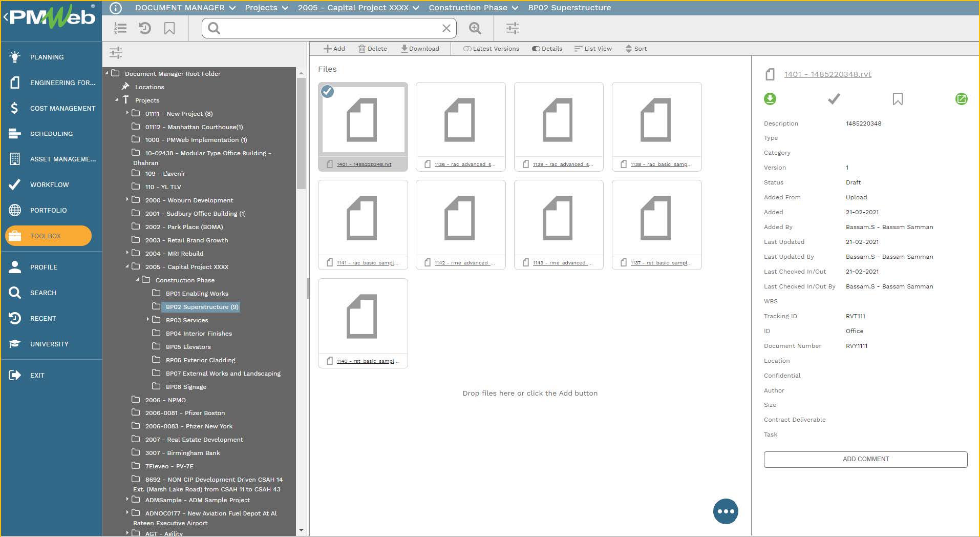The image size is (980, 537).
Task: Open the Document Manager breadcrumb dropdown
Action: coord(232,8)
